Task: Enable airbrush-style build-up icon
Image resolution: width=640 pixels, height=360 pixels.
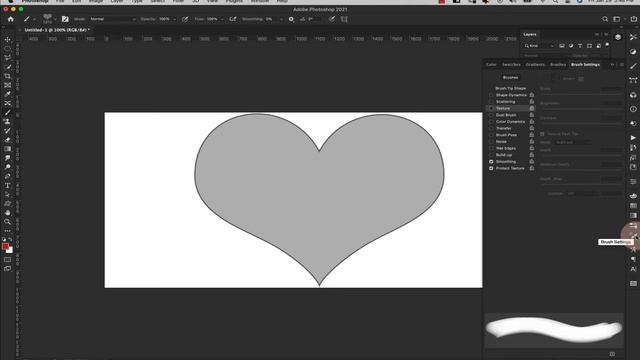Action: point(233,19)
